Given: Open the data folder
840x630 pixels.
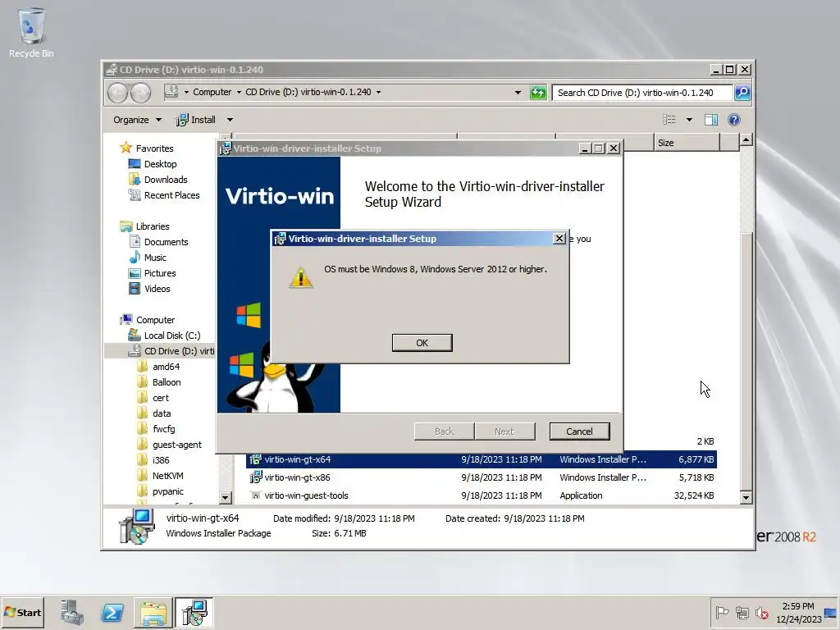Looking at the screenshot, I should [162, 413].
